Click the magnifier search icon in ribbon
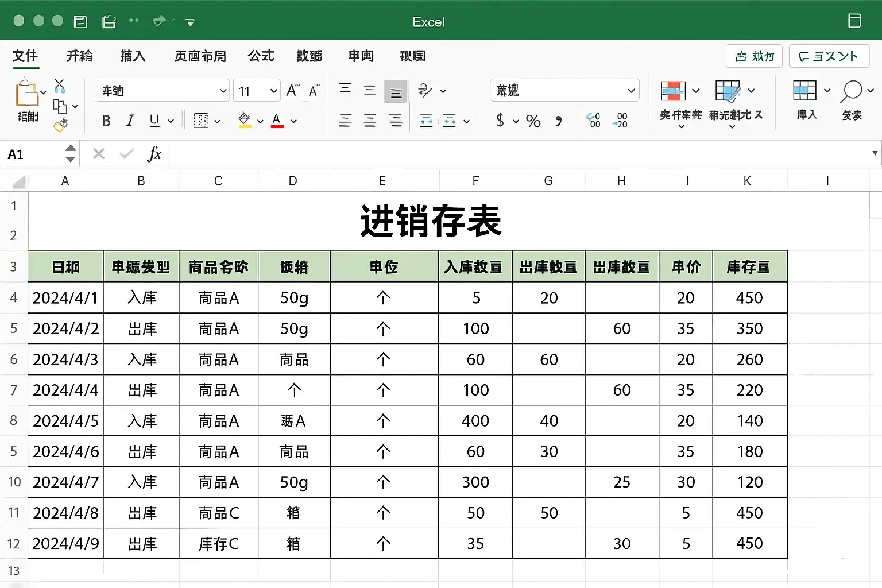Viewport: 882px width, 588px height. [x=852, y=91]
